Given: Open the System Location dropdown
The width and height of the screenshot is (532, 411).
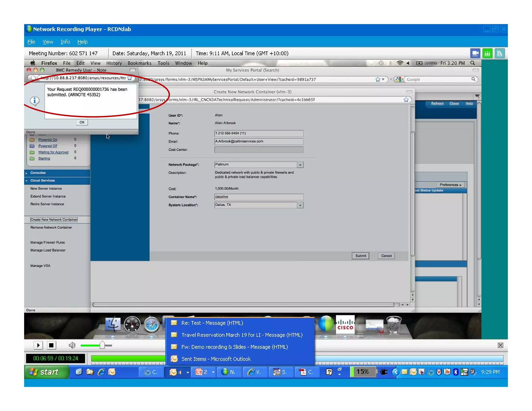Looking at the screenshot, I should pos(300,205).
